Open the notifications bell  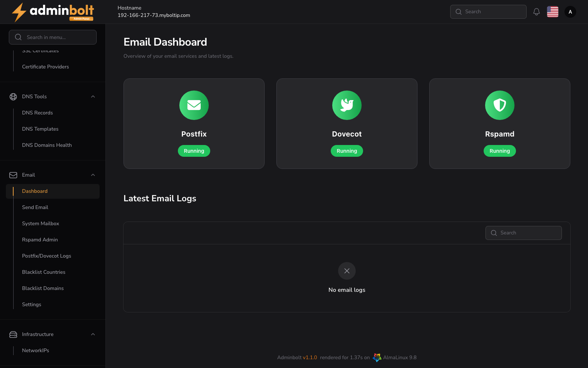[x=537, y=12]
